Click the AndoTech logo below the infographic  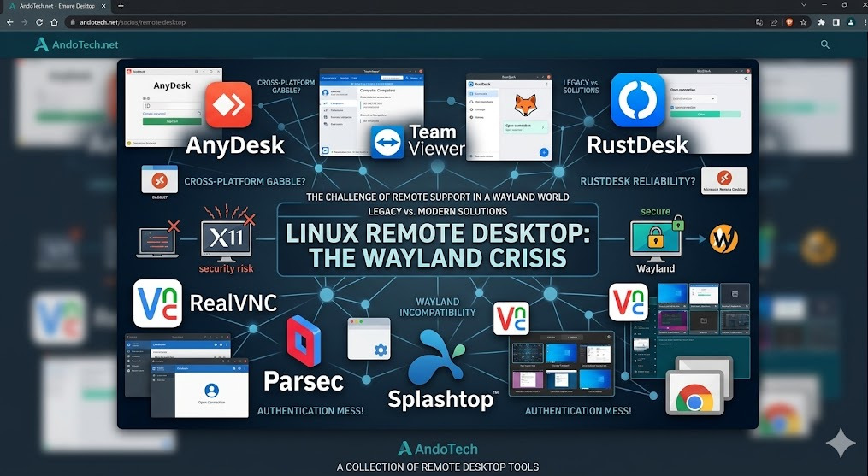tap(438, 449)
